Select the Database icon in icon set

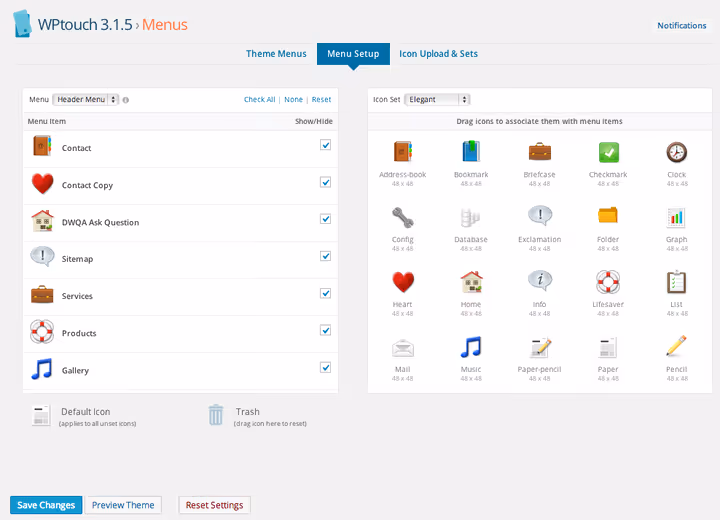tap(470, 217)
